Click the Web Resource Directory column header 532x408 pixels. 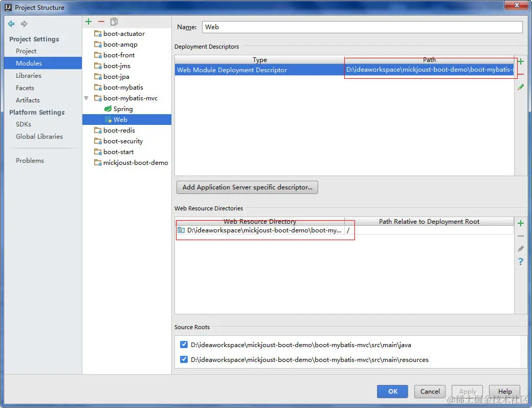pos(259,221)
